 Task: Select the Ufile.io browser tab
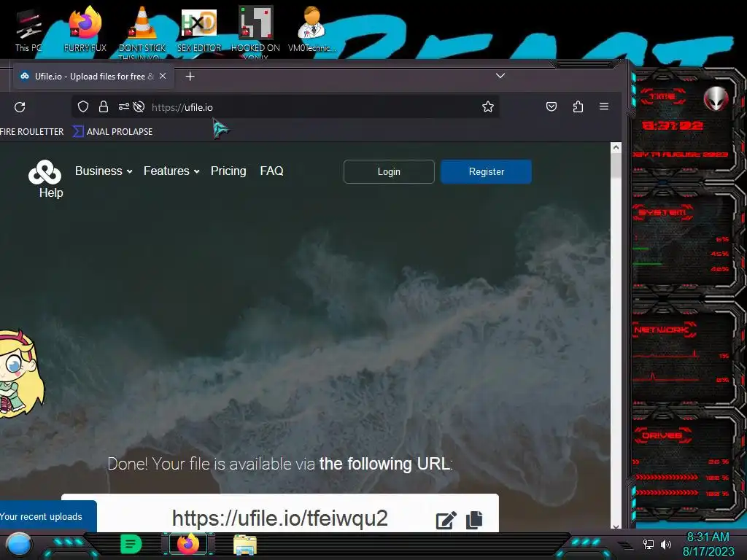tap(93, 76)
